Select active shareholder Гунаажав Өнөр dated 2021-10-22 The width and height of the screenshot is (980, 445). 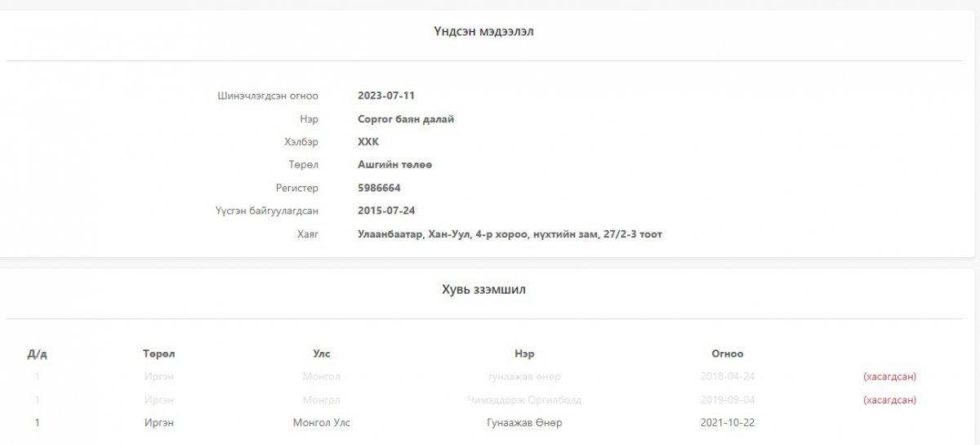coord(524,423)
